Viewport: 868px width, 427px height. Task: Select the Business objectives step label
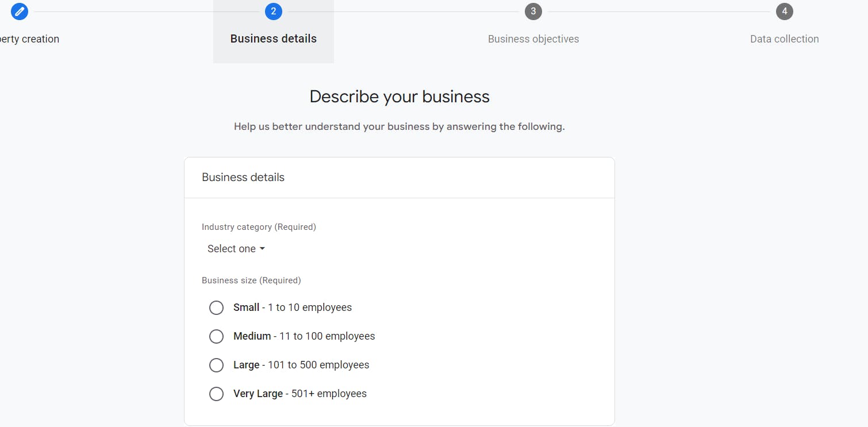click(x=533, y=39)
